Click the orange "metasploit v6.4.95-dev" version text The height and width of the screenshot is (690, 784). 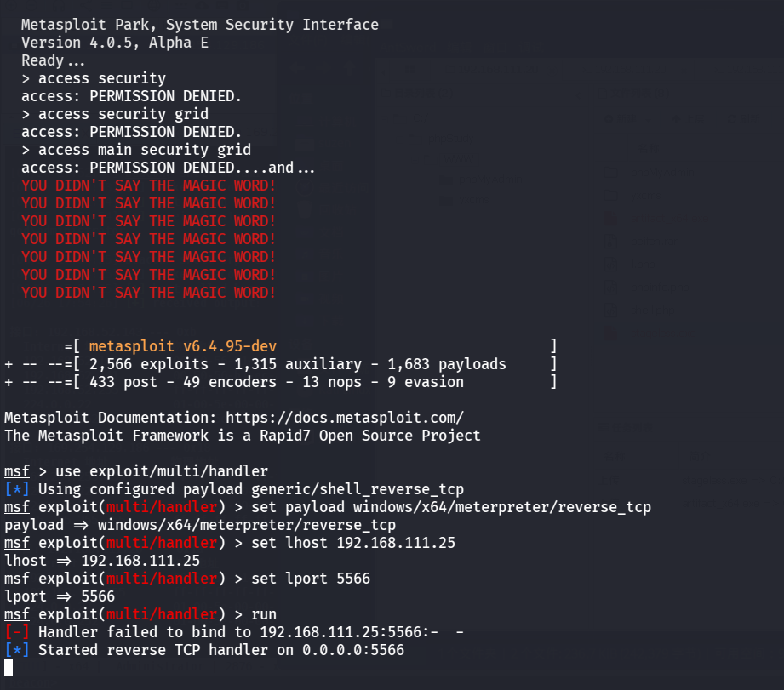pos(182,345)
